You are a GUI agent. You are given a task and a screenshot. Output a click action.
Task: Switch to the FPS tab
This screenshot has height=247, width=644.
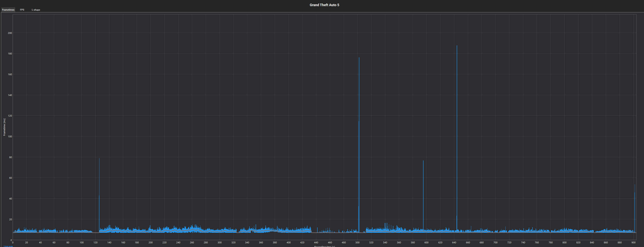[x=22, y=10]
